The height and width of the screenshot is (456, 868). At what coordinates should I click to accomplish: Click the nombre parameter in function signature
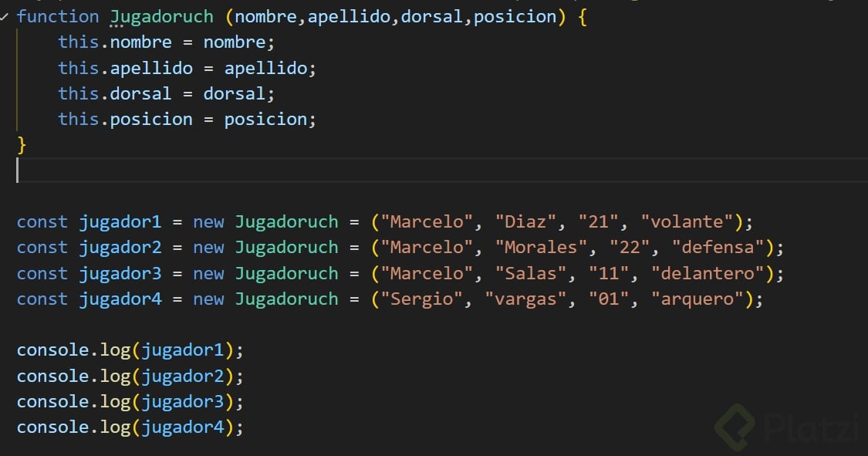tap(265, 17)
